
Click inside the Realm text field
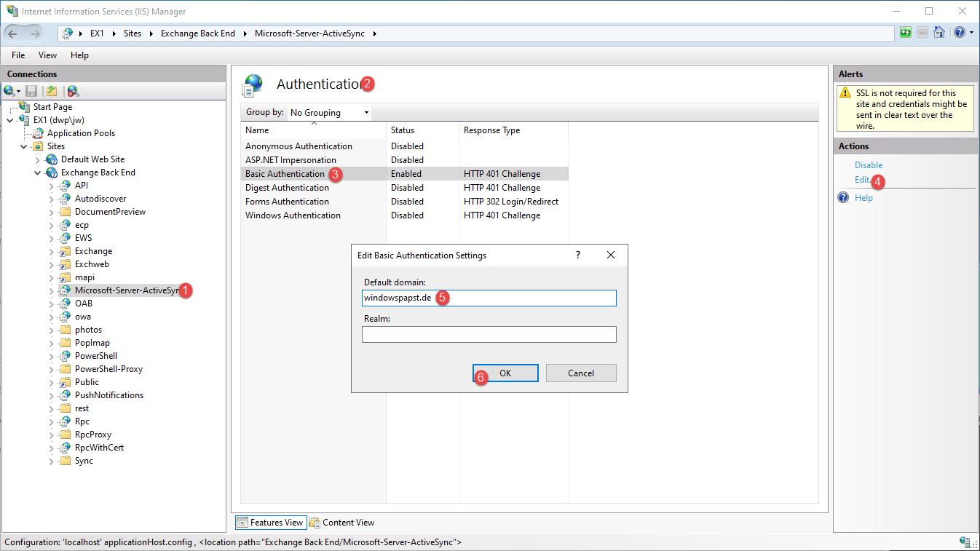click(489, 334)
